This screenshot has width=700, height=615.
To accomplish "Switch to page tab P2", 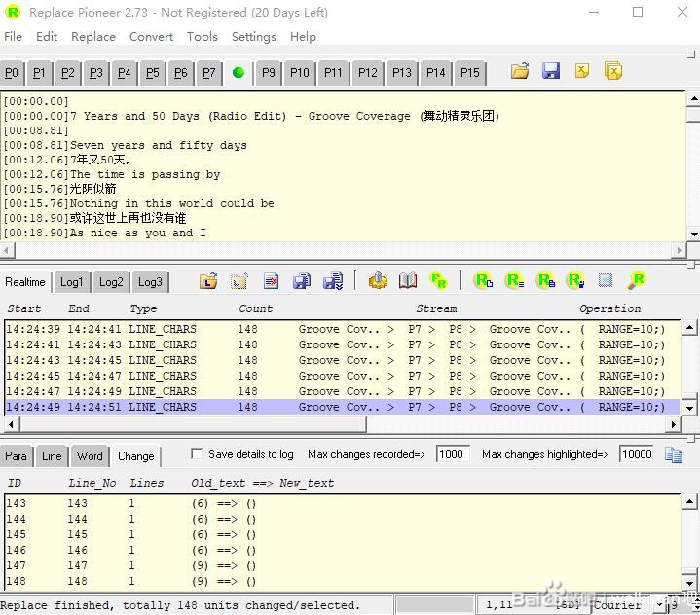I will pos(68,72).
